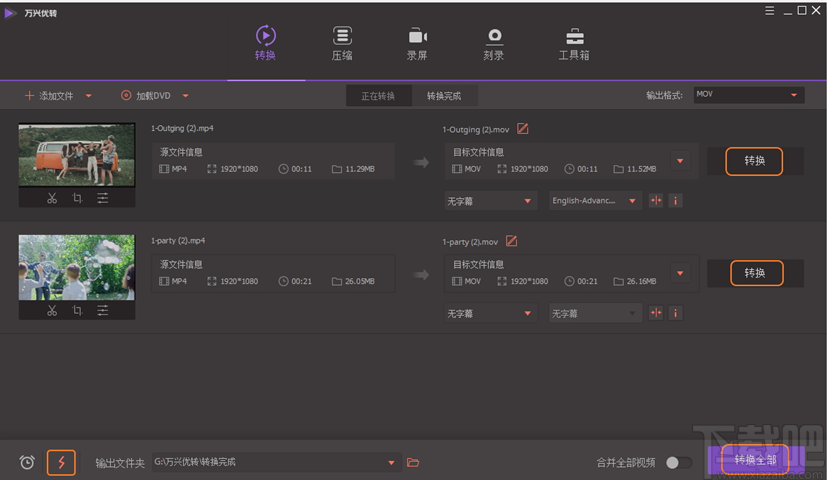Open the scheduled task alarm clock
Viewport: 827px width, 480px height.
point(27,463)
